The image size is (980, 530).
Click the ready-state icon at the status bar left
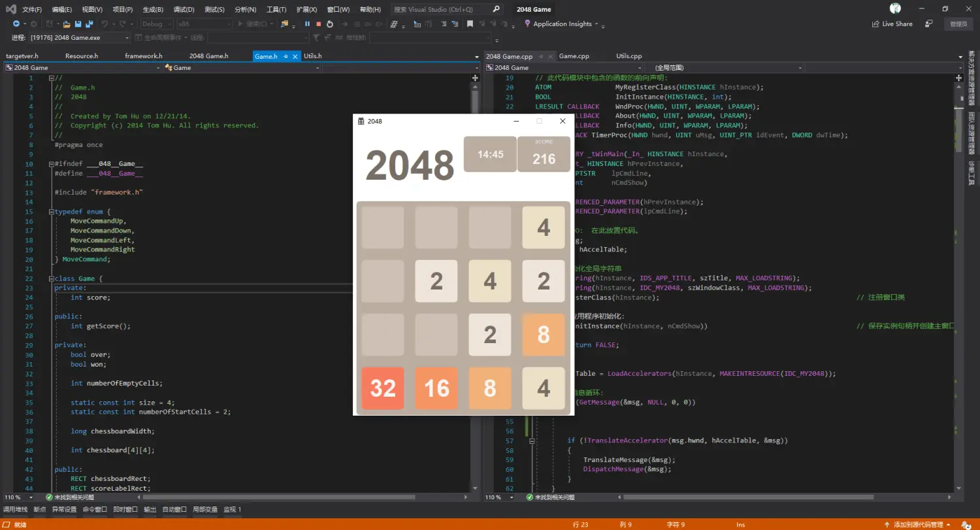click(7, 524)
